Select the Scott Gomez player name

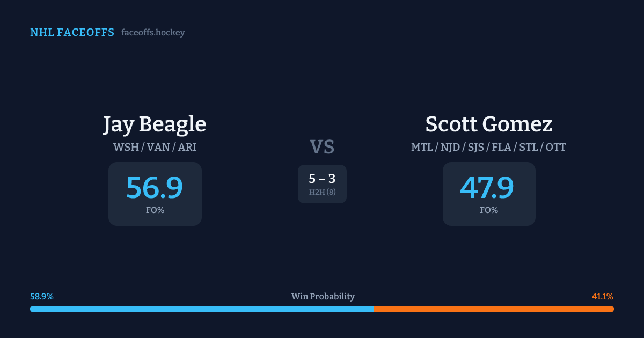tap(488, 124)
